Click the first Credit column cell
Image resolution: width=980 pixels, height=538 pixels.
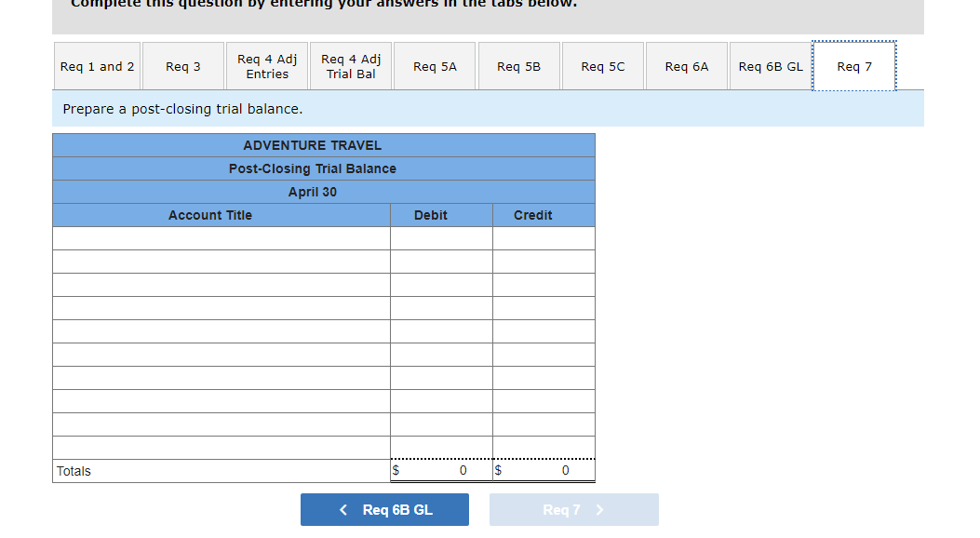click(544, 238)
